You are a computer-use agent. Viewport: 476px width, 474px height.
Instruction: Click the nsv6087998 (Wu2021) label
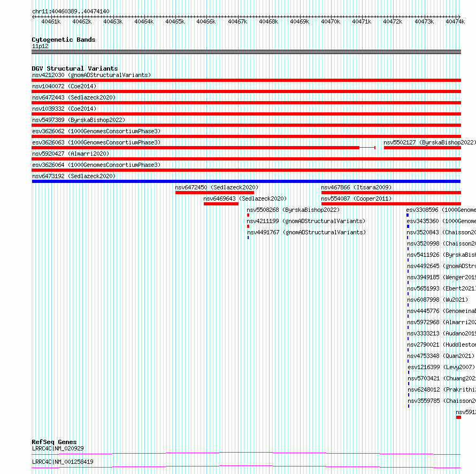[x=437, y=300]
